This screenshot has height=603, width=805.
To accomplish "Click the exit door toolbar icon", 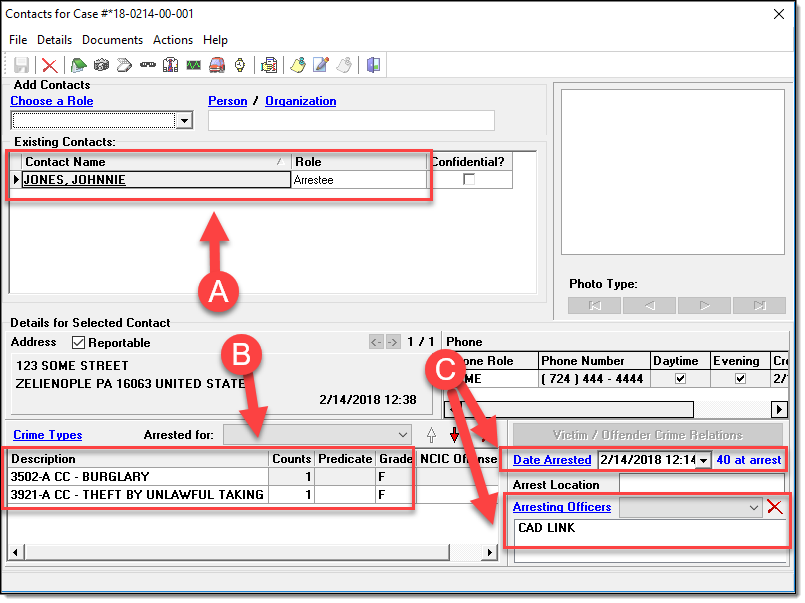I will click(373, 65).
